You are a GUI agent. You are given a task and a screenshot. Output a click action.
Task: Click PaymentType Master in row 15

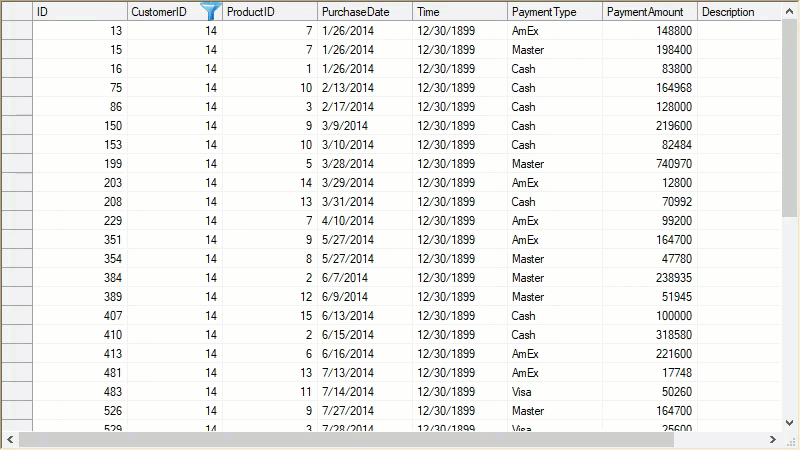click(555, 50)
